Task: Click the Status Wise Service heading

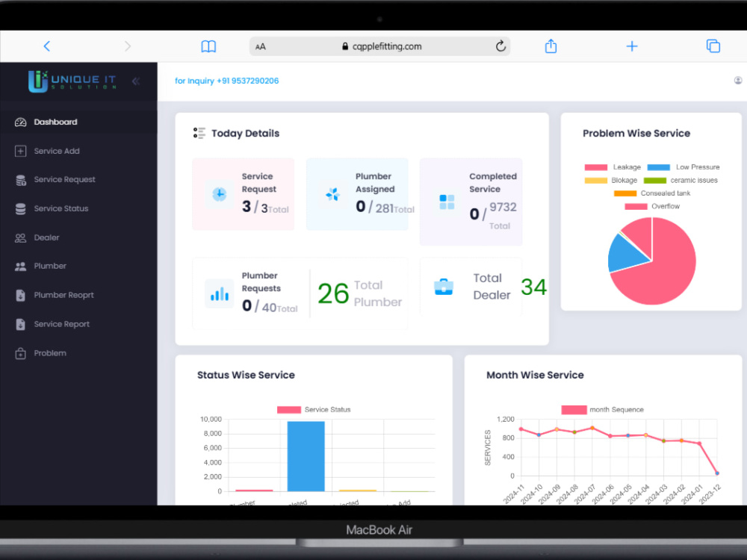Action: pos(246,376)
